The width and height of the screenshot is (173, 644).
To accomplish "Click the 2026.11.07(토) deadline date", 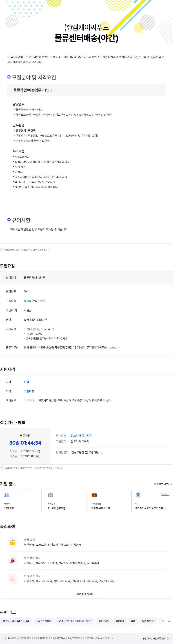I will [x=30, y=456].
